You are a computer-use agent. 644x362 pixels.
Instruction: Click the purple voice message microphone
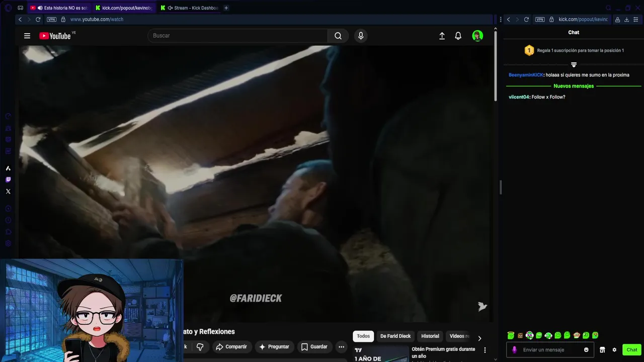514,350
